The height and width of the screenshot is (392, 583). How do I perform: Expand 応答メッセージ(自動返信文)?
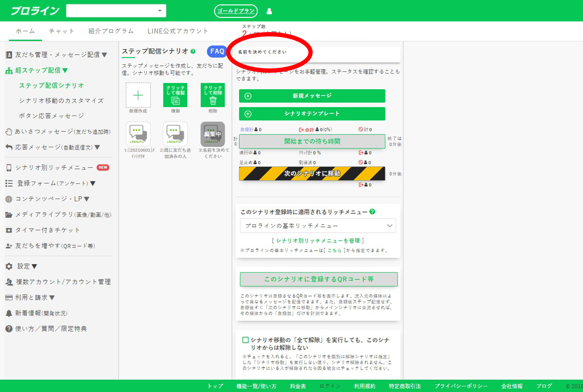[x=53, y=147]
